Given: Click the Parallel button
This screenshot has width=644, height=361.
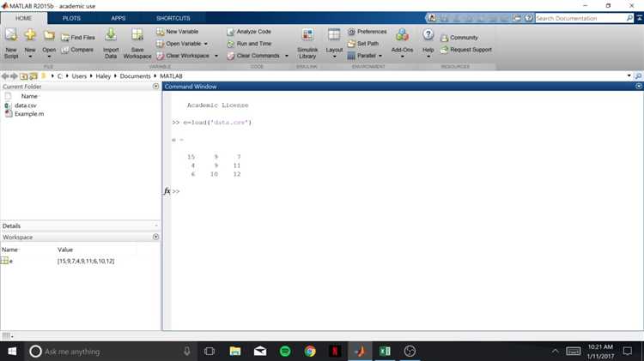Looking at the screenshot, I should 361,56.
